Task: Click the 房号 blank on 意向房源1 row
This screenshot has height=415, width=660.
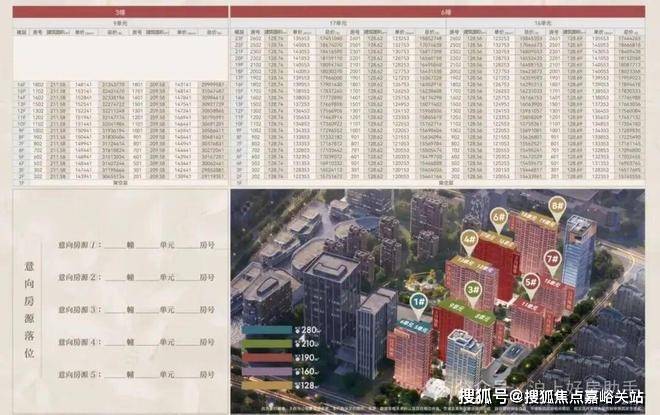Action: click(187, 246)
